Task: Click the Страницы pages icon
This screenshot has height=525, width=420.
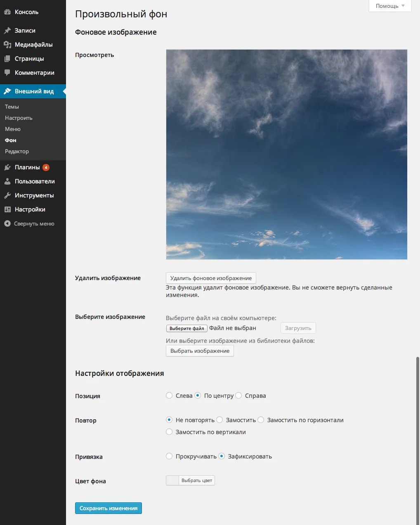Action: (7, 59)
